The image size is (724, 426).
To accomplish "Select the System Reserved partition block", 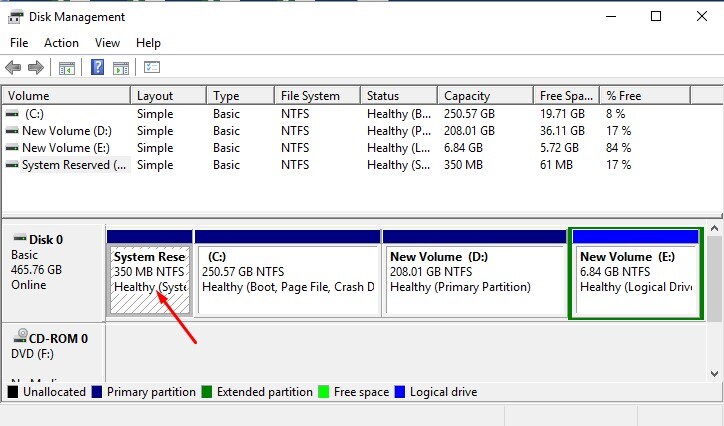I will [x=150, y=272].
